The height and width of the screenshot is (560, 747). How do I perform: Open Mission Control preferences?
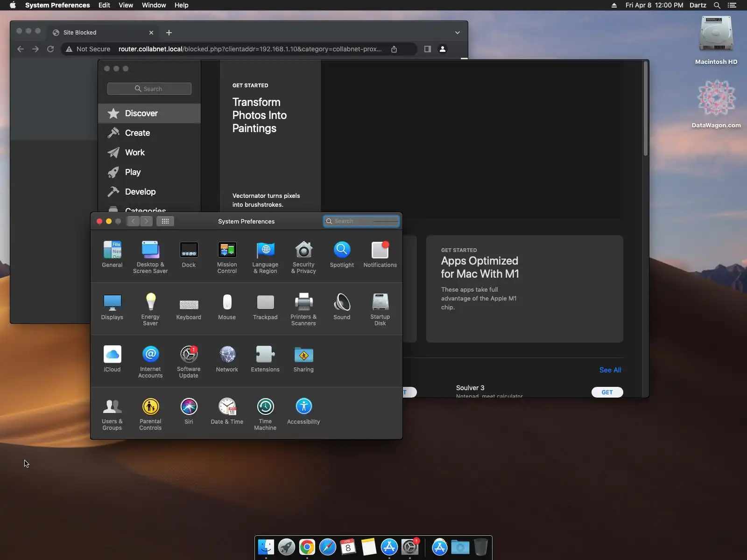pyautogui.click(x=227, y=257)
